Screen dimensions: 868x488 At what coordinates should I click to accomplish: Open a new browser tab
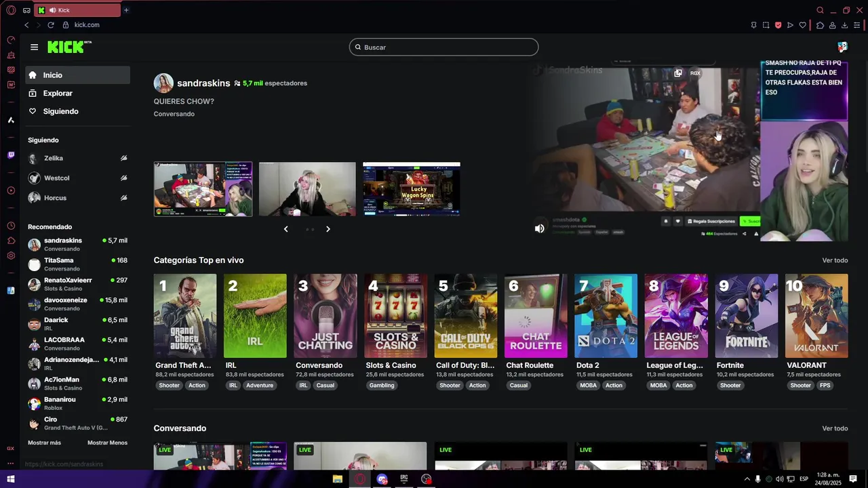(x=126, y=10)
